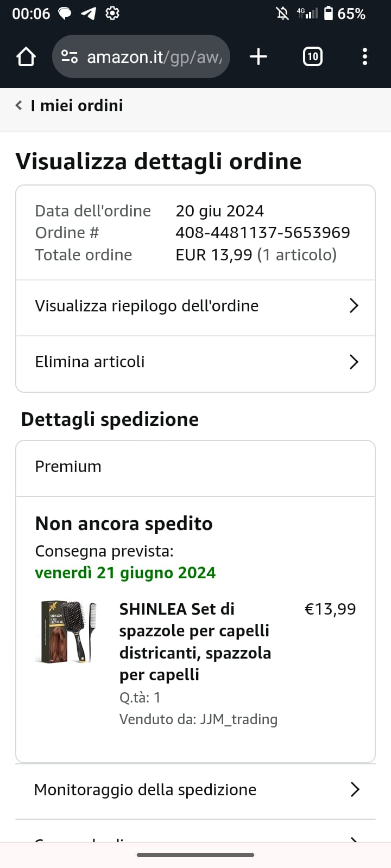Open Monitoraggio della spedizione row
391x868 pixels.
[145, 789]
